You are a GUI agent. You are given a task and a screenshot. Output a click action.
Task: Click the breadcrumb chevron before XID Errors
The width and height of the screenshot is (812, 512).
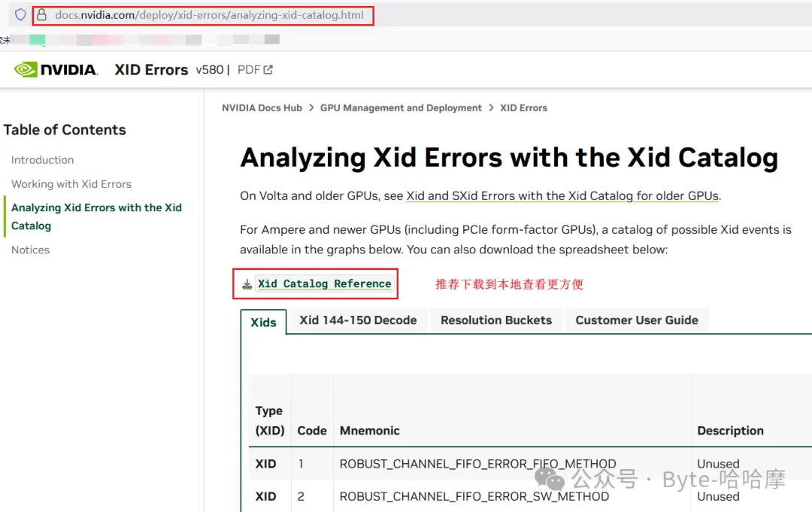[491, 108]
